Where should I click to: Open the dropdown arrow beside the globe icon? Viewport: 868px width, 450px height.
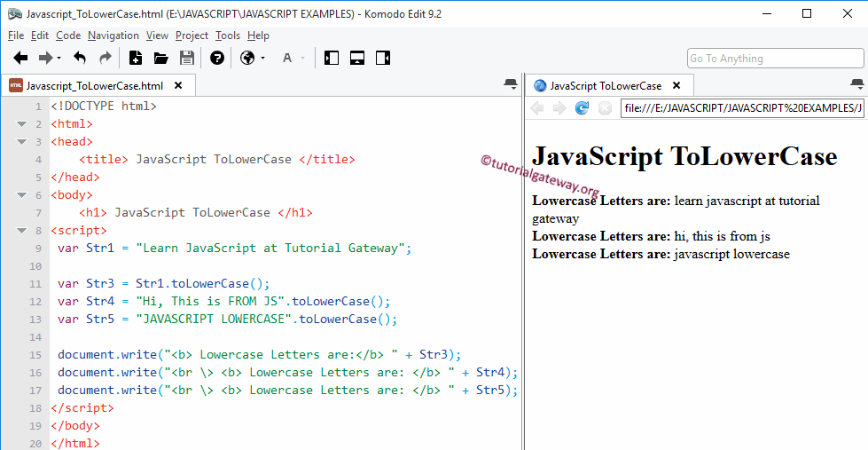tap(262, 59)
